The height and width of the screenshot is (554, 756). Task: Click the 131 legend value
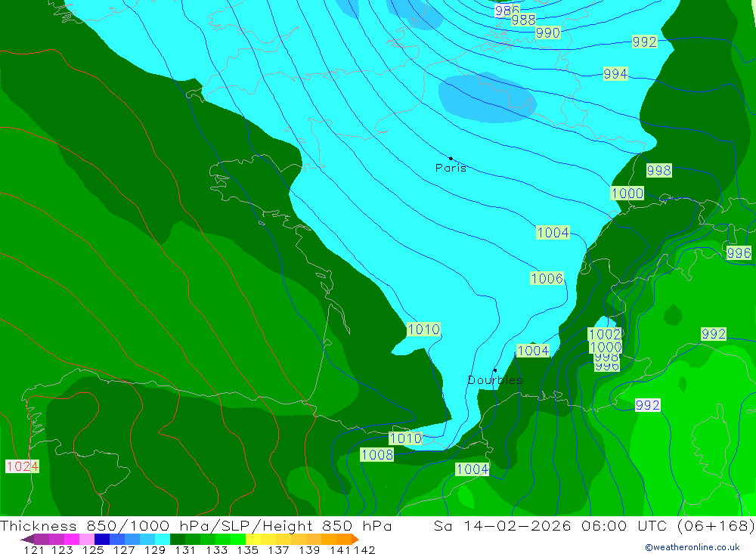tap(185, 550)
